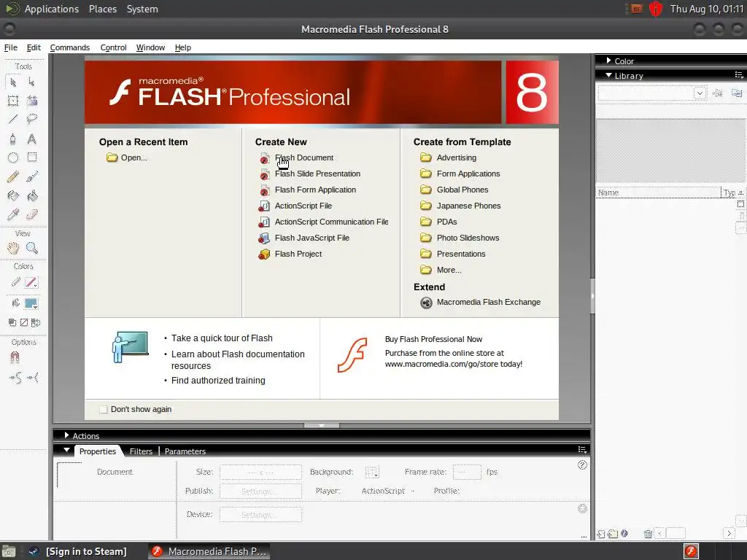Open the Control menu
The height and width of the screenshot is (560, 747).
pyautogui.click(x=113, y=47)
